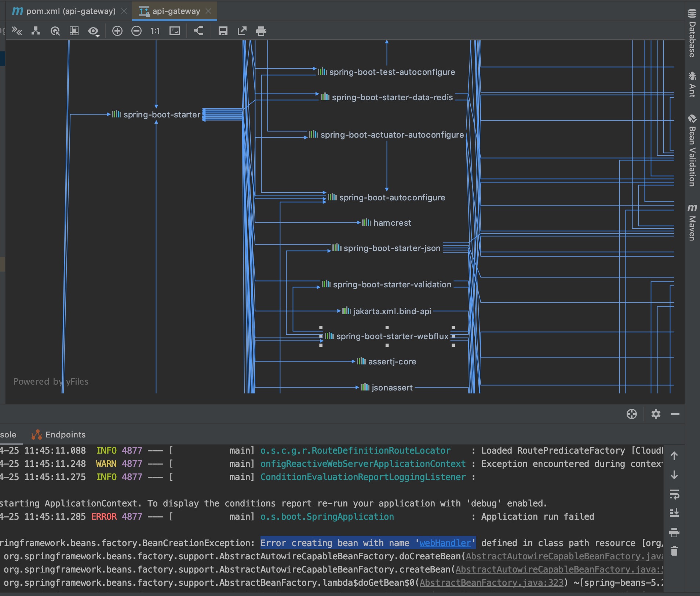The height and width of the screenshot is (596, 700).
Task: Toggle soft-wrap in the console
Action: pos(674,494)
